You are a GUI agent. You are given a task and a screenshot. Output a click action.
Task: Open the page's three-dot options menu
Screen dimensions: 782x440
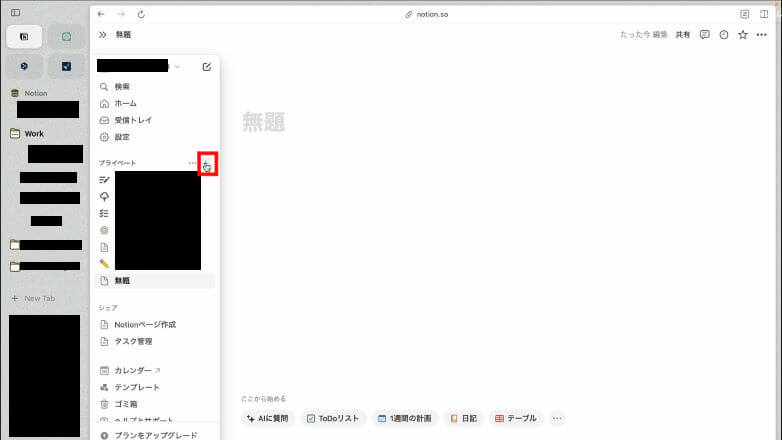762,35
